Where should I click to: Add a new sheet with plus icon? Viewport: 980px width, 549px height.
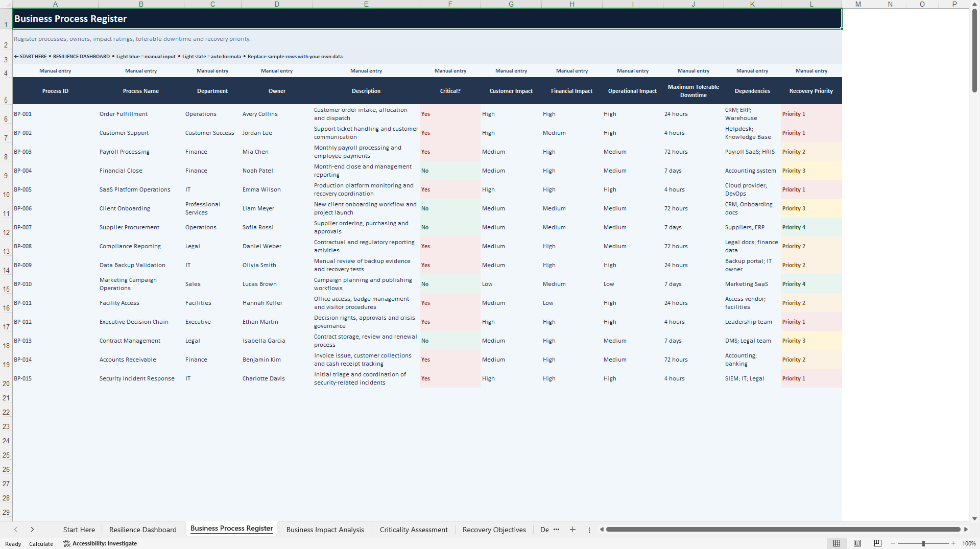[572, 530]
